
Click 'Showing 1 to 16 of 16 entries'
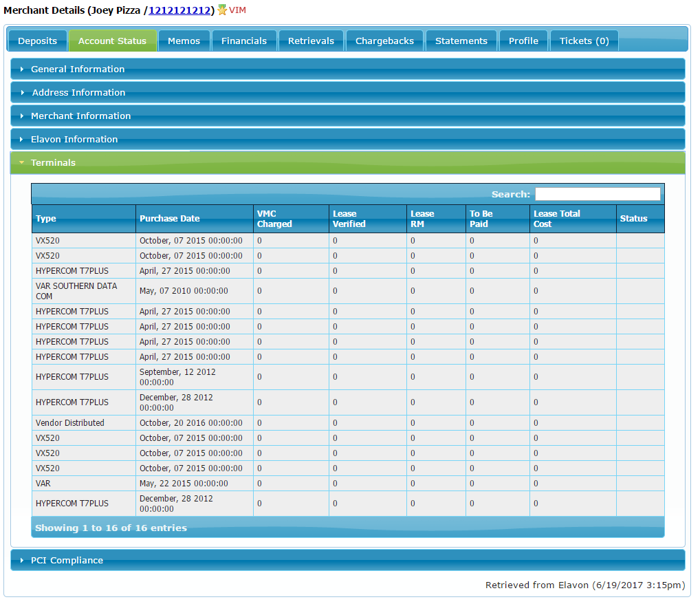coord(111,528)
